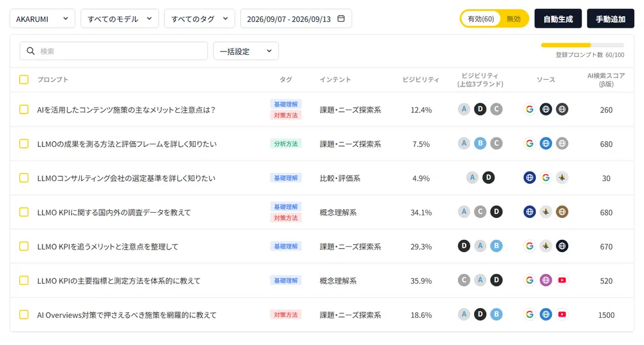
Task: Open the 一括設定 dropdown
Action: 246,51
